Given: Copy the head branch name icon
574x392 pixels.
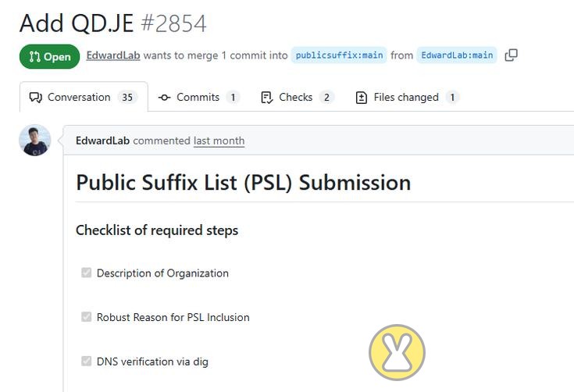Looking at the screenshot, I should (x=511, y=55).
